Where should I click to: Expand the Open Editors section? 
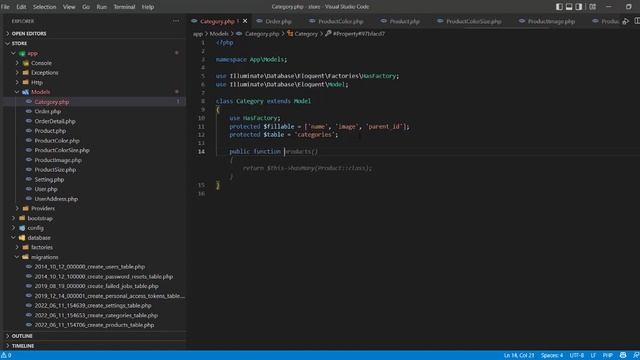[x=93, y=33]
